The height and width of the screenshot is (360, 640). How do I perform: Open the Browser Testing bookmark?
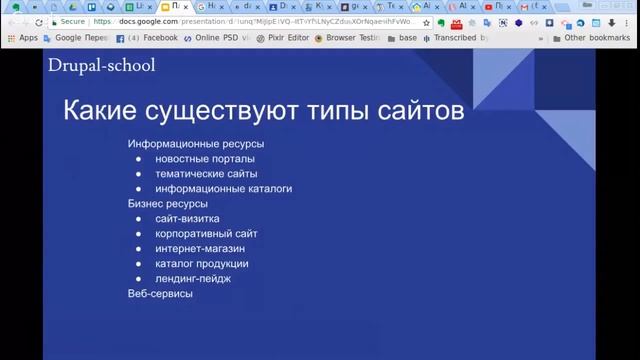pyautogui.click(x=347, y=38)
